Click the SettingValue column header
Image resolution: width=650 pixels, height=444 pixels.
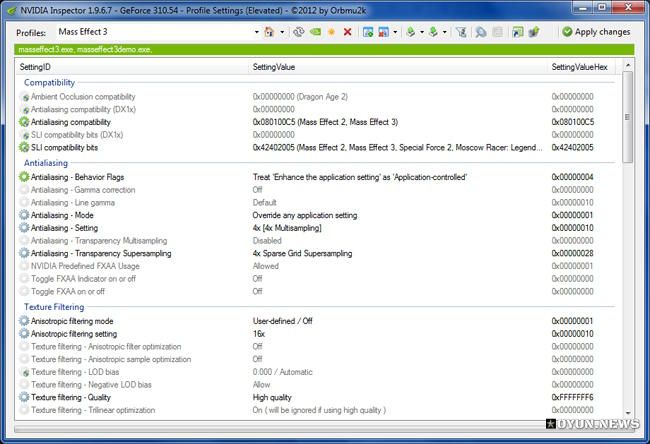tap(398, 67)
